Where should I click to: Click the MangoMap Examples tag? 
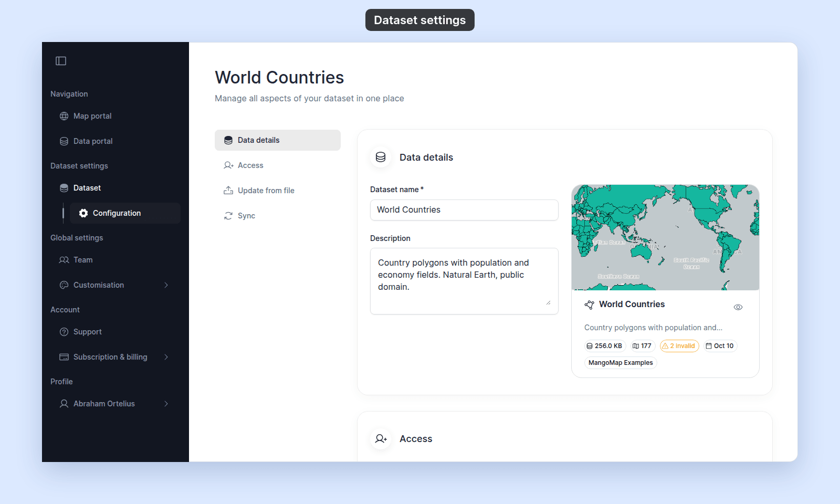point(621,363)
